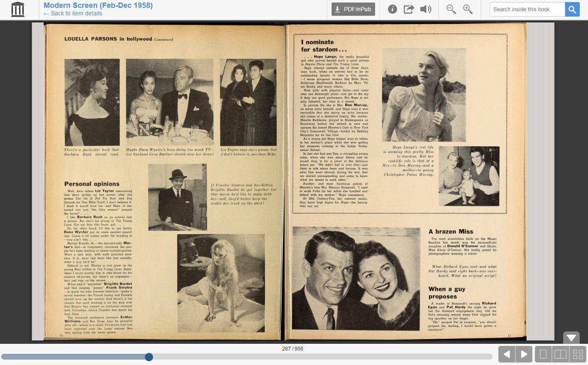Image resolution: width=588 pixels, height=365 pixels.
Task: Click Back to item details link
Action: [73, 13]
